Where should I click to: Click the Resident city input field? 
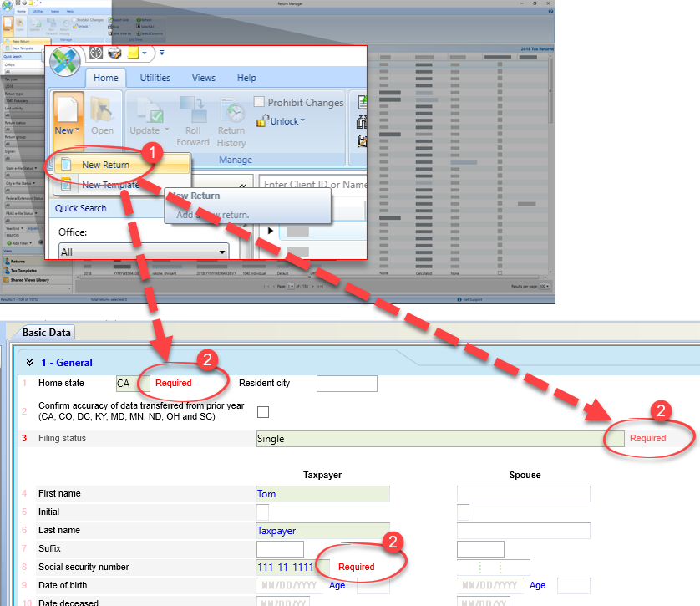[347, 384]
